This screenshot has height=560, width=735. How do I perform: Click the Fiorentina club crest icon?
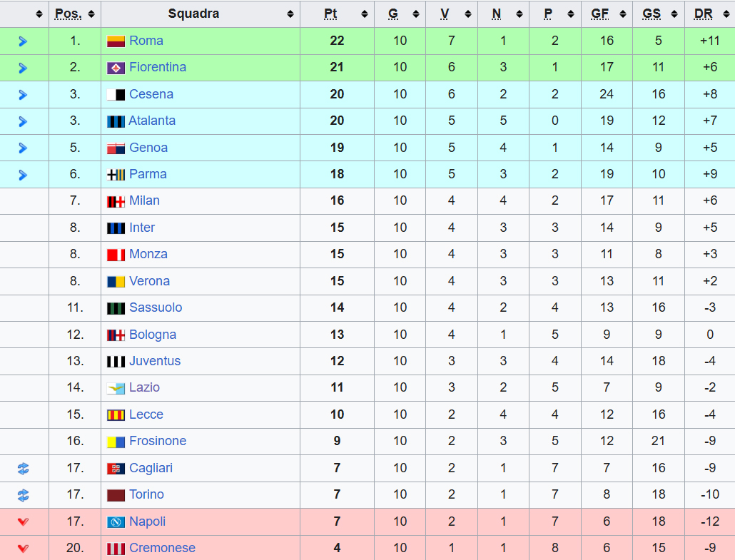(x=116, y=68)
